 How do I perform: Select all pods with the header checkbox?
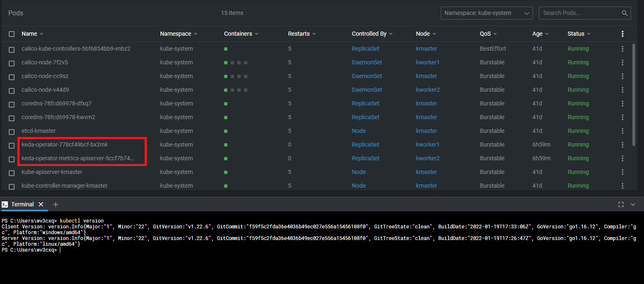12,34
